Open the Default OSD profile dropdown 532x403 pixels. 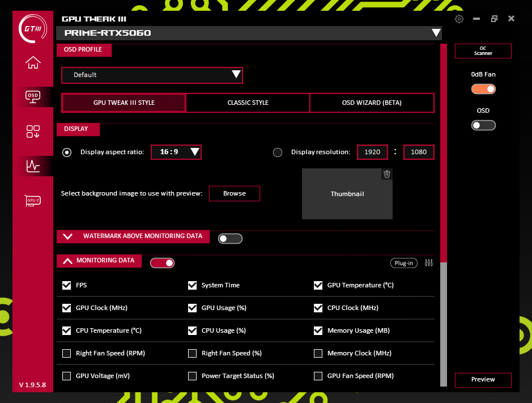click(x=152, y=75)
